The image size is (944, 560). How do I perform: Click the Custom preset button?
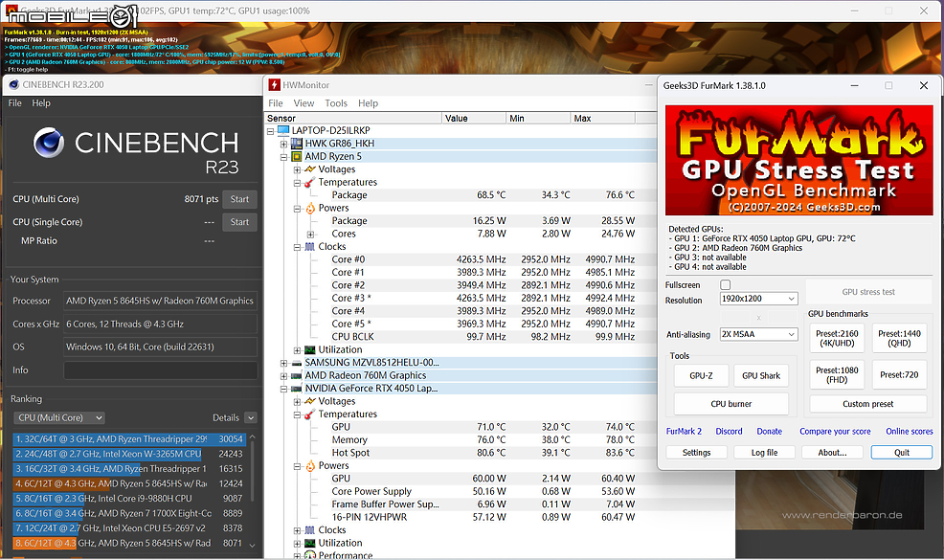[868, 404]
